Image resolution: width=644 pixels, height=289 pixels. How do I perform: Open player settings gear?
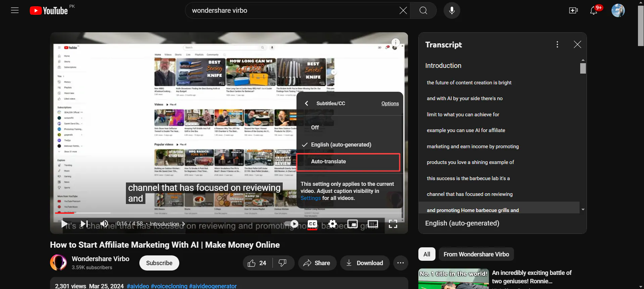point(332,224)
